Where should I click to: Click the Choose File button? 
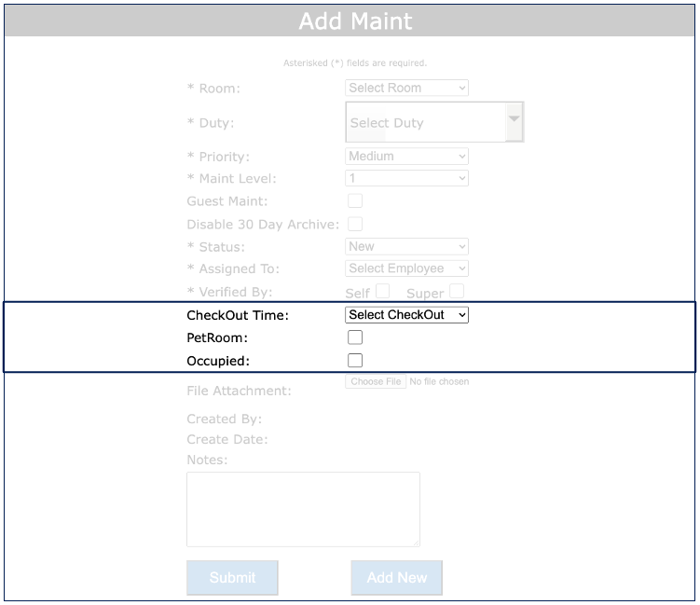pos(376,381)
